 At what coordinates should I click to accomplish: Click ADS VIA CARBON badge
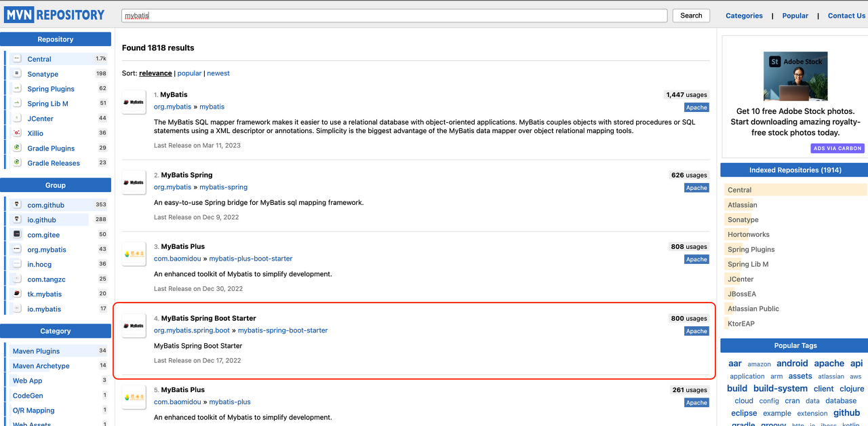837,149
